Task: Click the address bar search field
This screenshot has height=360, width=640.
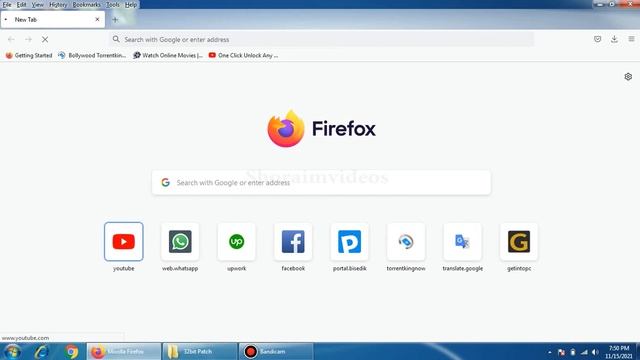Action: (x=321, y=40)
